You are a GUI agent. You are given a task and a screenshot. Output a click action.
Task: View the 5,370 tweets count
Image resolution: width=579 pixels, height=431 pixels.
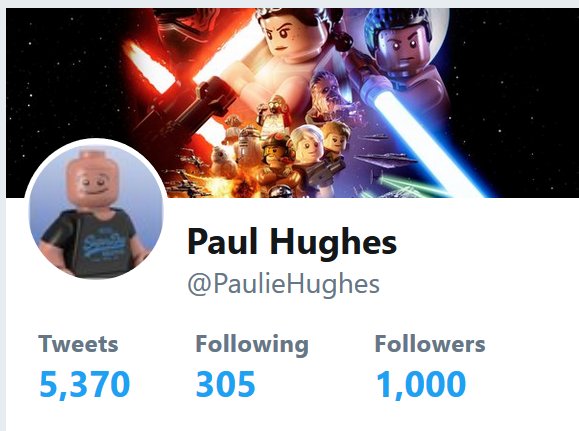(x=85, y=385)
